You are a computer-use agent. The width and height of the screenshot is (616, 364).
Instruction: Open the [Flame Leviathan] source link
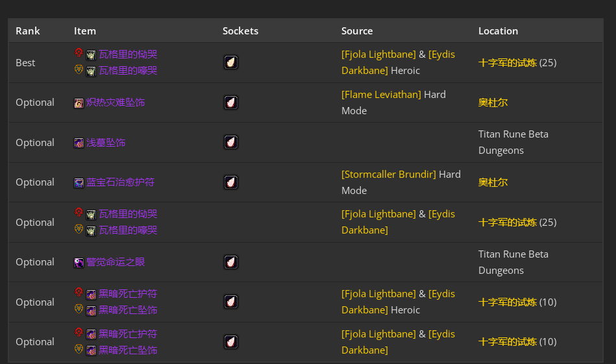pos(381,95)
